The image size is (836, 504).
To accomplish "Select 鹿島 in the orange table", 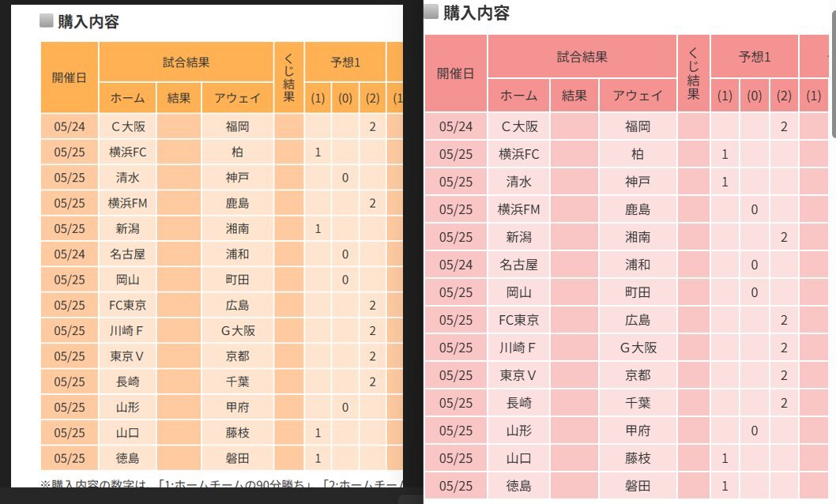I will [x=237, y=204].
